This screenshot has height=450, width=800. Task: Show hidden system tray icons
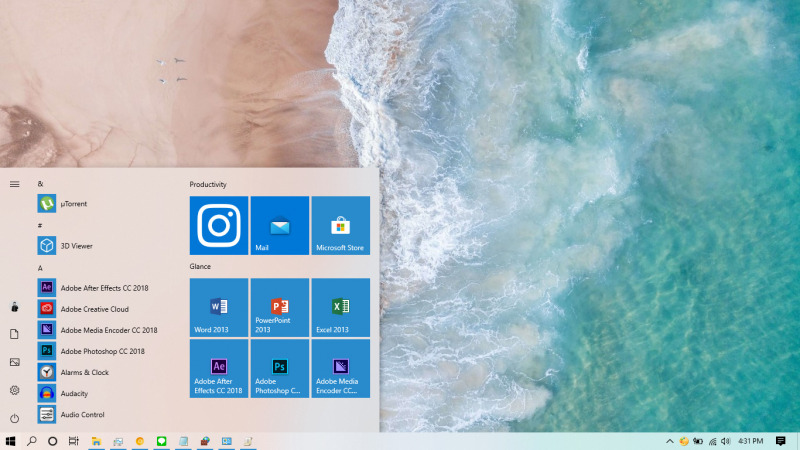coord(670,441)
